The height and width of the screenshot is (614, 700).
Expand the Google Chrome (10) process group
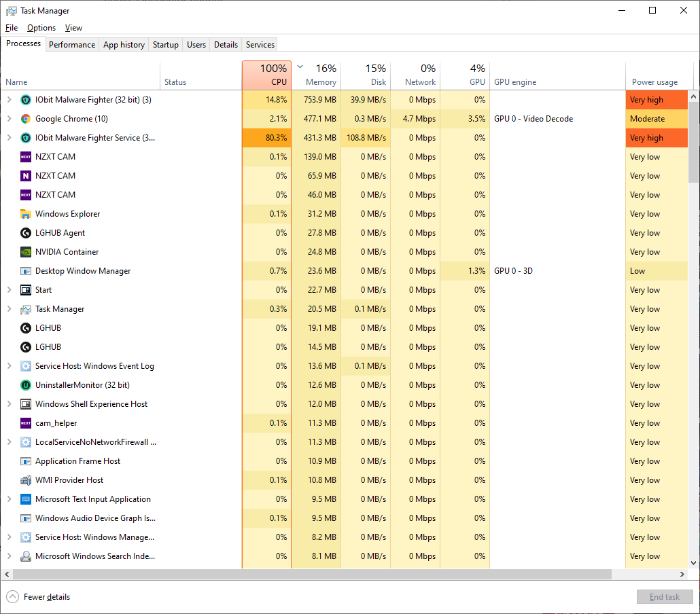pyautogui.click(x=9, y=119)
